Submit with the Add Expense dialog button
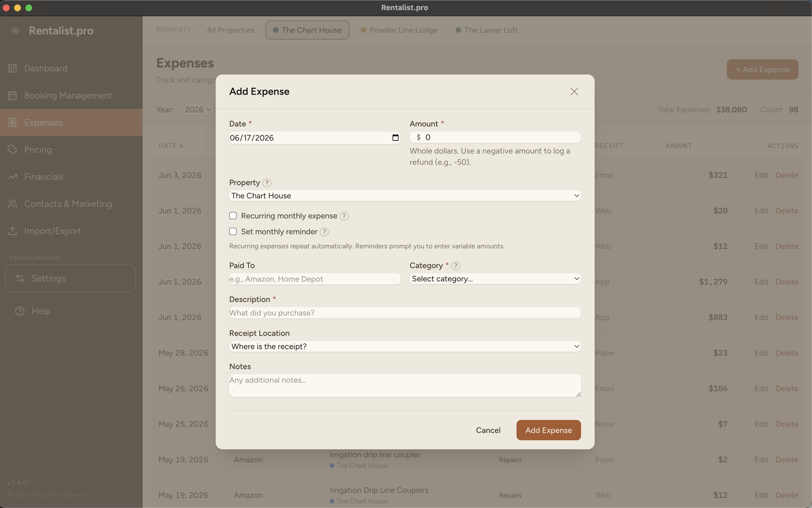 tap(549, 430)
